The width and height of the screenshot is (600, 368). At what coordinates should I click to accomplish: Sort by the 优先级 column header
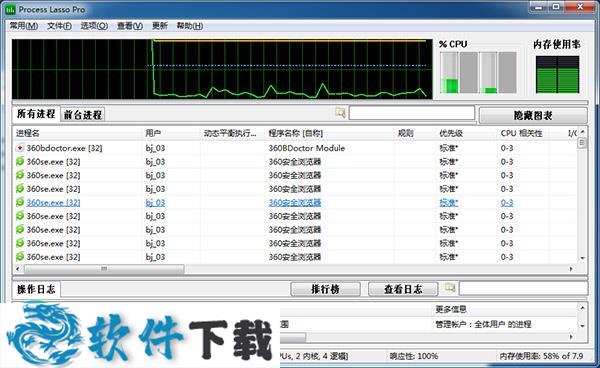point(451,133)
